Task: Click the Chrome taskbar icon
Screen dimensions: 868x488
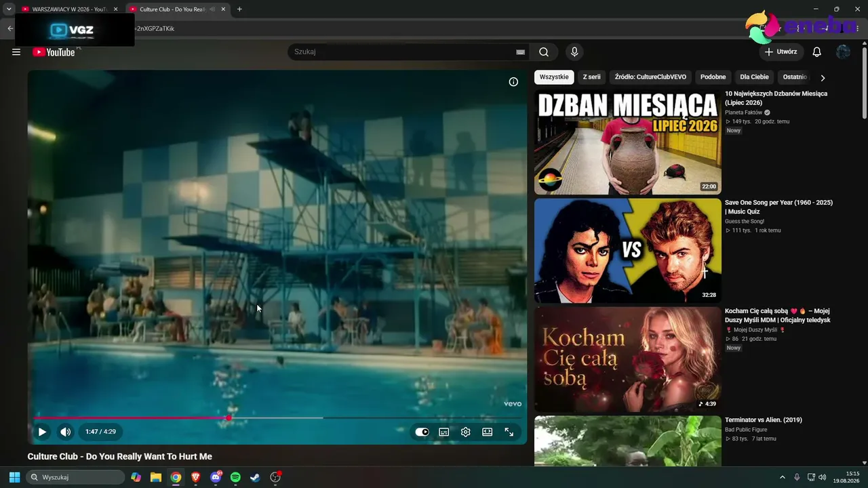Action: point(176,477)
